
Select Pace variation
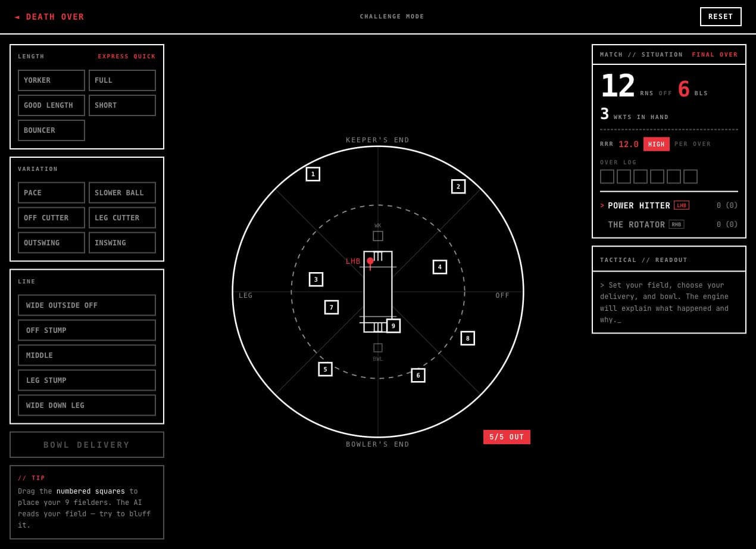pyautogui.click(x=51, y=193)
